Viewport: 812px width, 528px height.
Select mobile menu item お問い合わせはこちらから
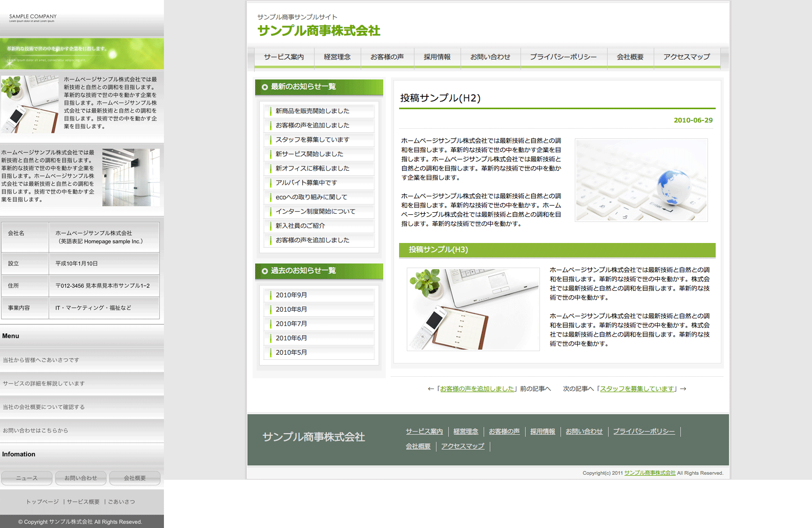pyautogui.click(x=35, y=431)
